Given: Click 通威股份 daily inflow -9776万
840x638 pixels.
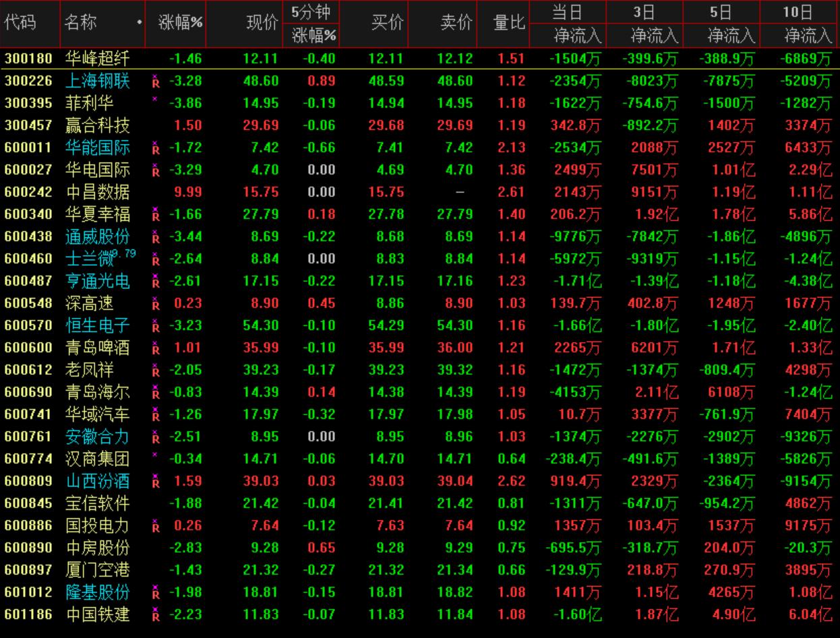Looking at the screenshot, I should coord(576,237).
